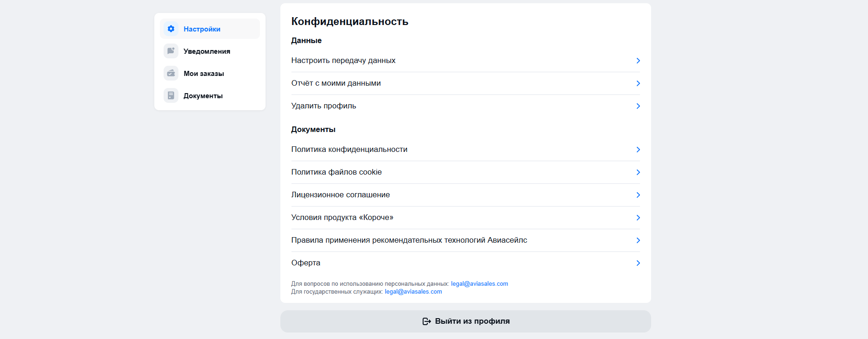Click the Выйти из профиля button
The image size is (868, 339).
466,321
